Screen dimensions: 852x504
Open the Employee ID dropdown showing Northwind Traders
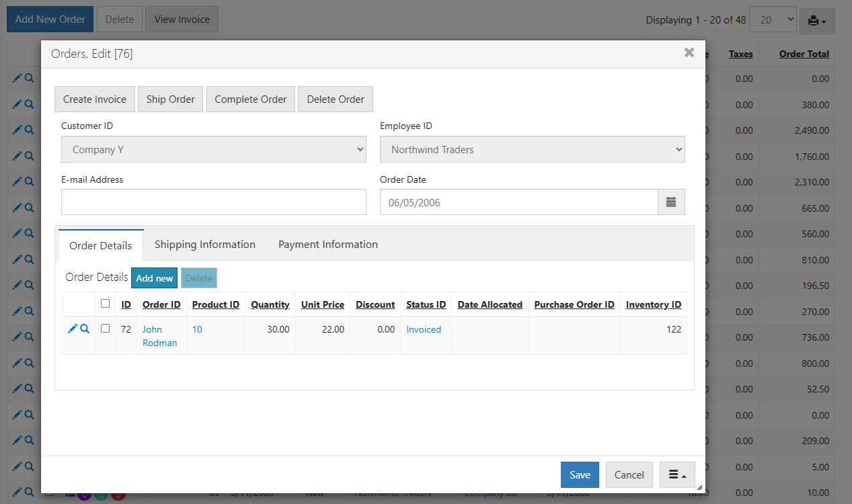coord(533,150)
